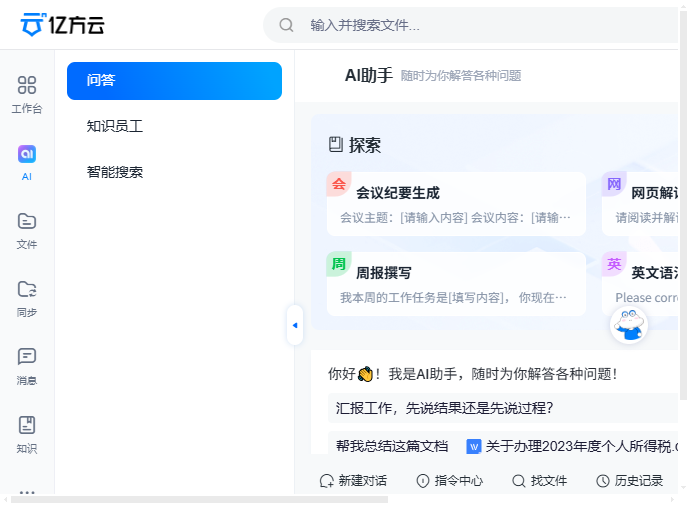The height and width of the screenshot is (505, 689).
Task: Click the 指令中心 circle icon
Action: click(423, 481)
